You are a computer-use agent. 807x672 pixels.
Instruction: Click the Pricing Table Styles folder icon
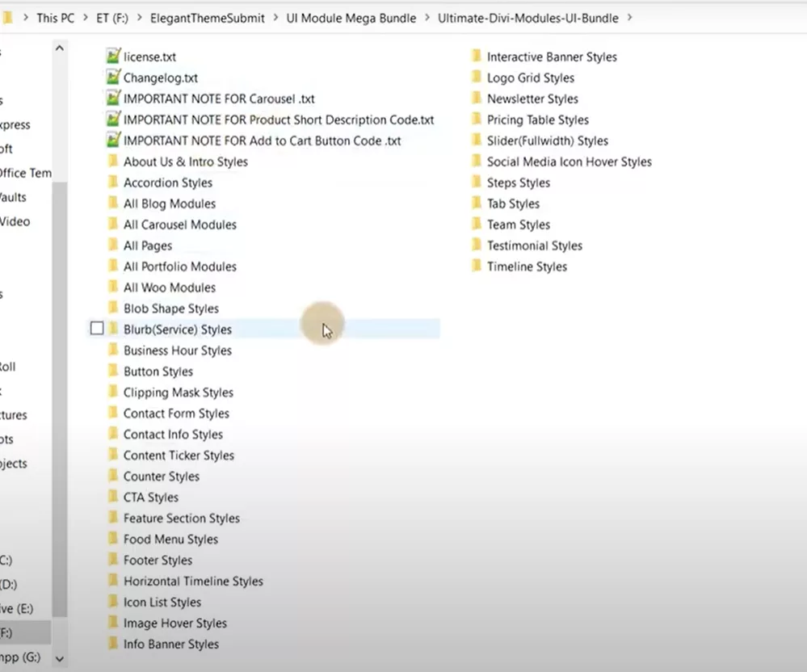pos(477,120)
